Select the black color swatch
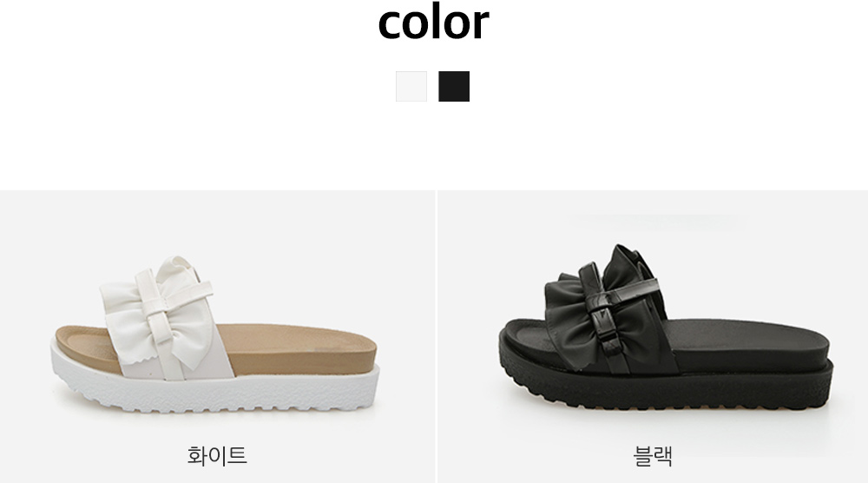 click(454, 86)
